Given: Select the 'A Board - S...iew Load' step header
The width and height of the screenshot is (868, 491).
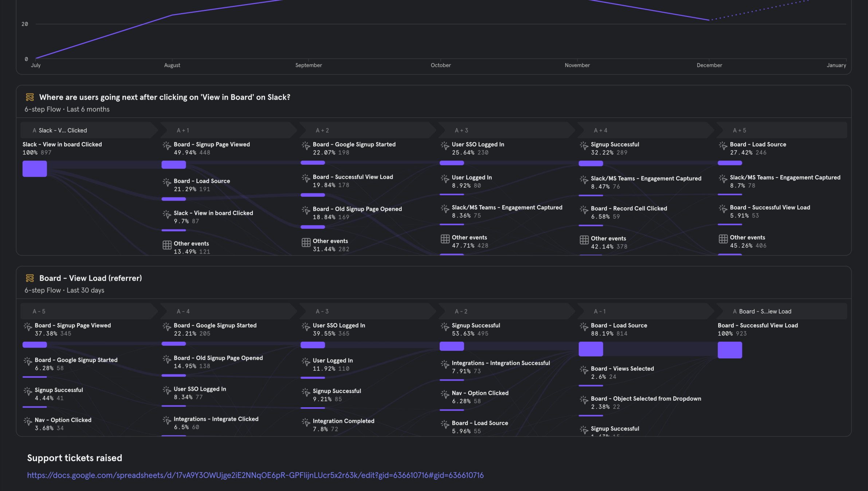Looking at the screenshot, I should pos(762,311).
